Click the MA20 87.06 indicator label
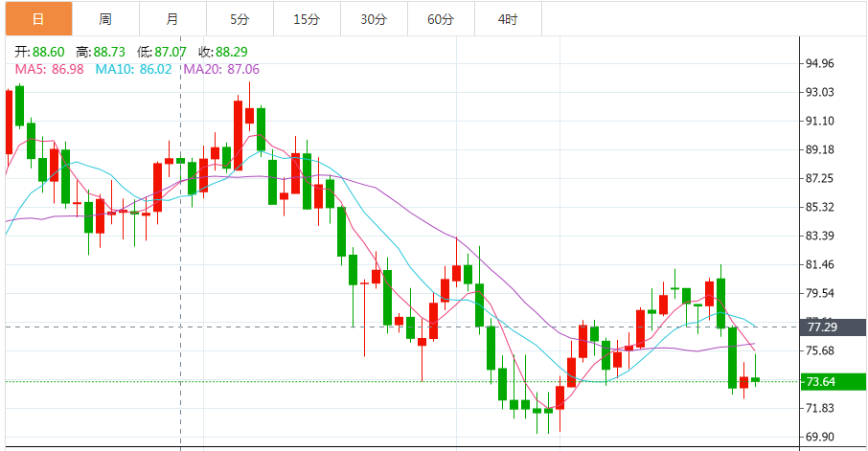Image resolution: width=868 pixels, height=451 pixels. tap(221, 69)
